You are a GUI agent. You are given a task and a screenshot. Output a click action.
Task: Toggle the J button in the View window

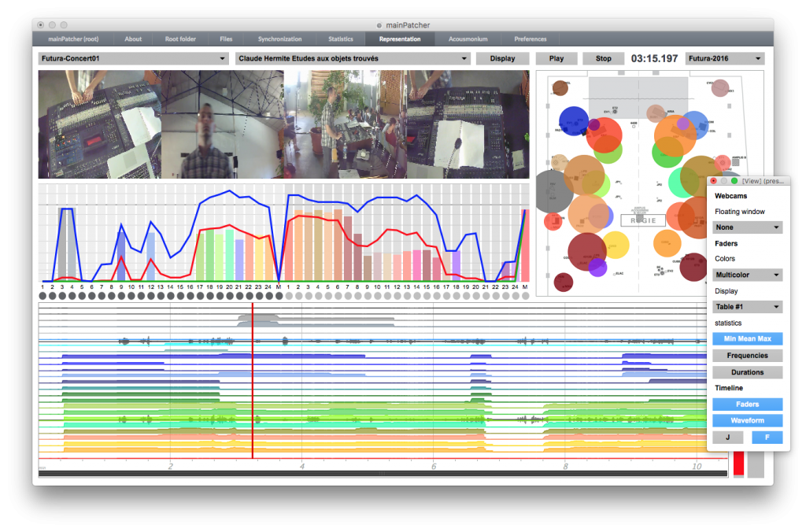(x=728, y=438)
